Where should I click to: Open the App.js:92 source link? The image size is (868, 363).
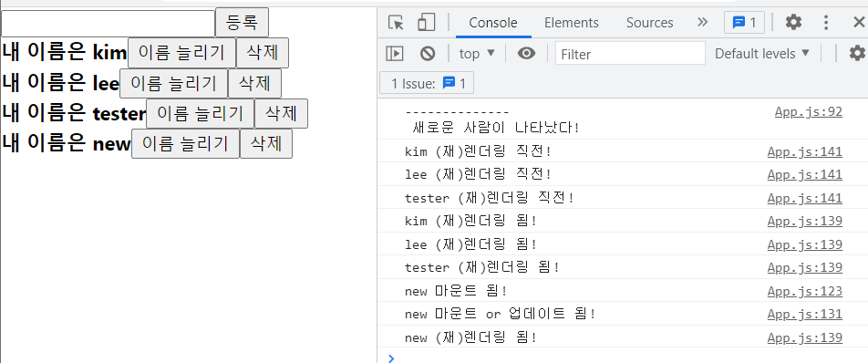[x=808, y=112]
